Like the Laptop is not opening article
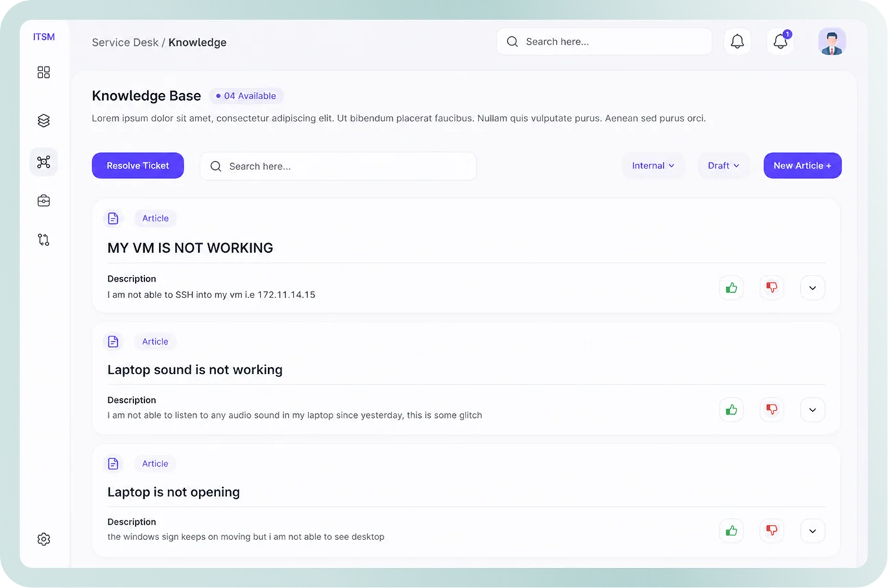 click(732, 530)
